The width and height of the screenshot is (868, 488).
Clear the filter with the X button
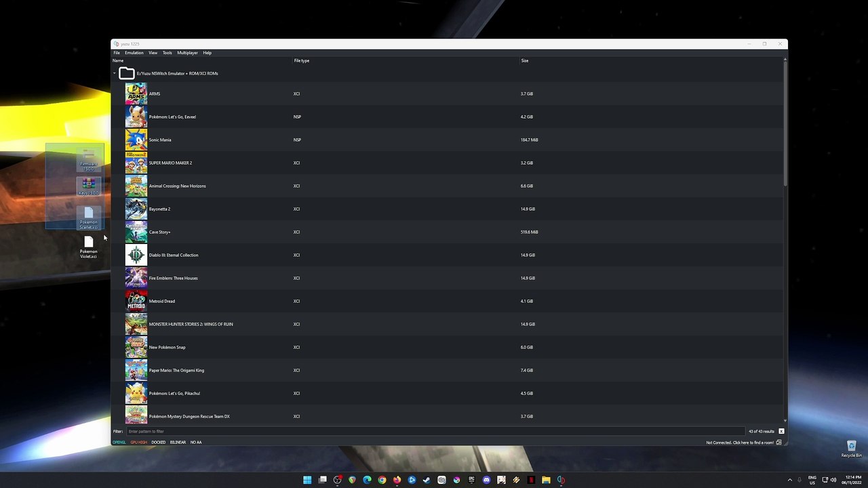781,431
